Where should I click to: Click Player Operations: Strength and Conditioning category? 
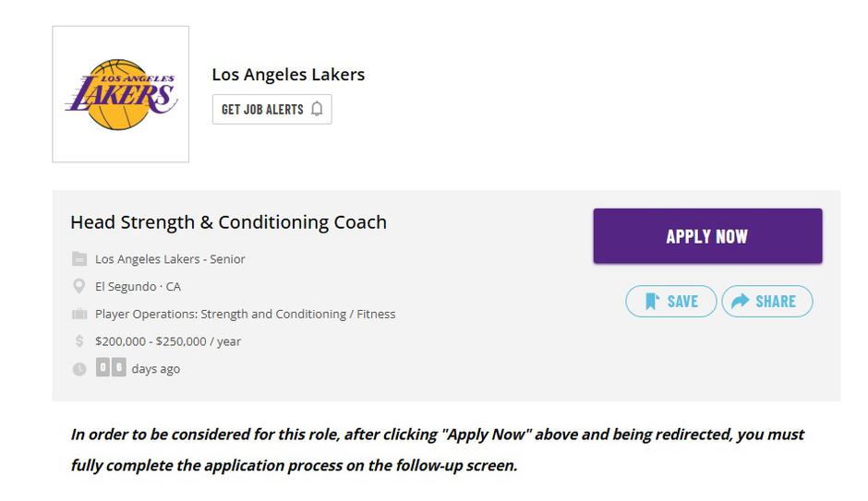(x=245, y=315)
